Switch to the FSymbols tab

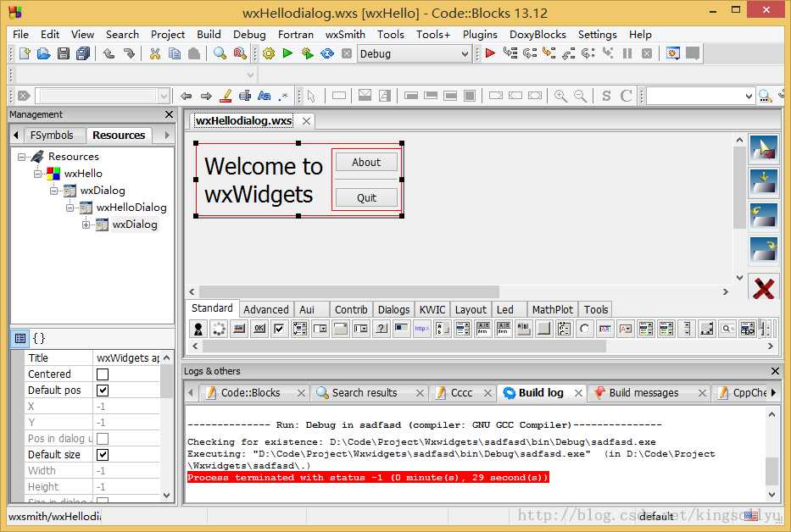click(x=52, y=136)
